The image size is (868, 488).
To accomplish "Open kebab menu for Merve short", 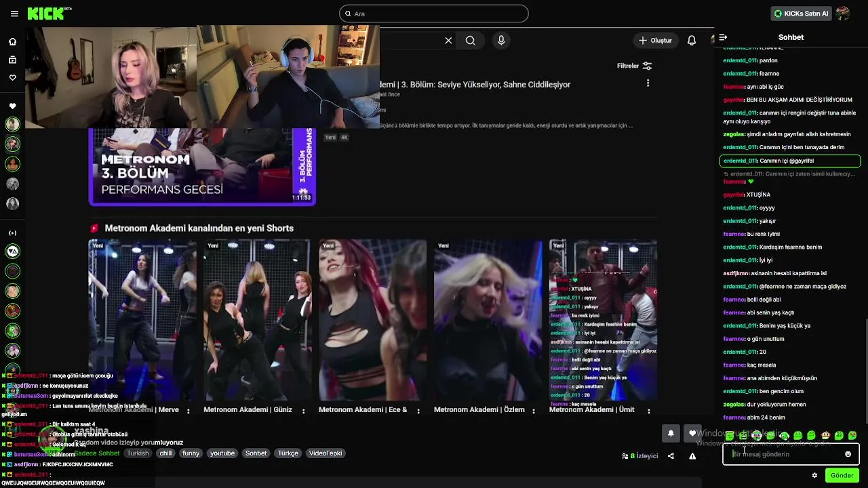I will pos(189,411).
